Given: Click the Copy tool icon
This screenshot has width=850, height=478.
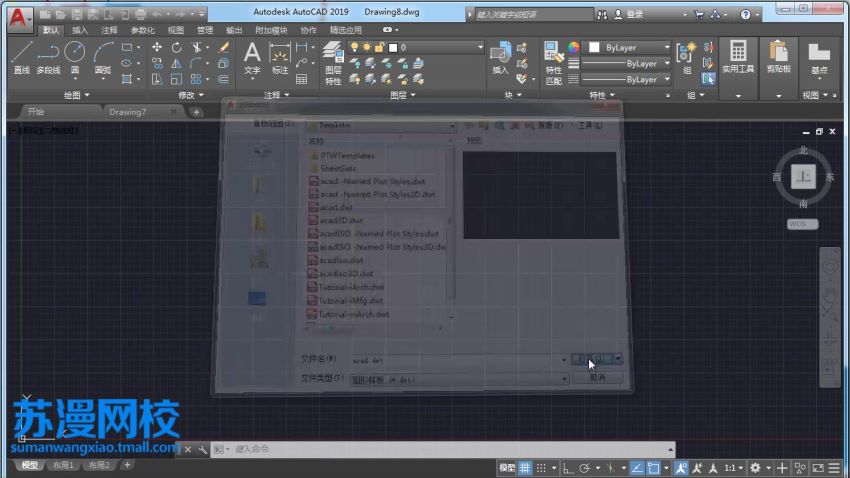Looking at the screenshot, I should pyautogui.click(x=157, y=63).
